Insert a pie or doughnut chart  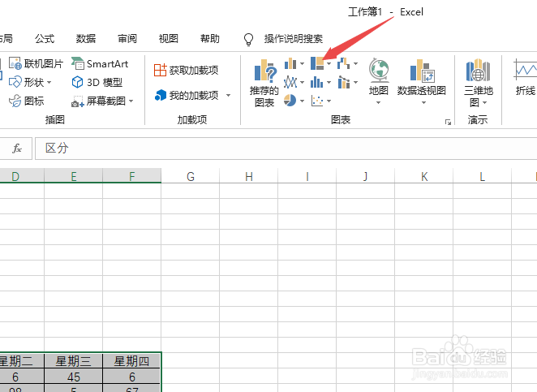(x=290, y=101)
